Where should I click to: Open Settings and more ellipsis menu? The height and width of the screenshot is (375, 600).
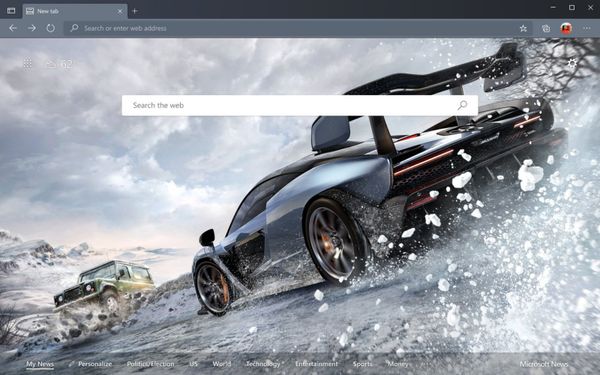pyautogui.click(x=587, y=28)
